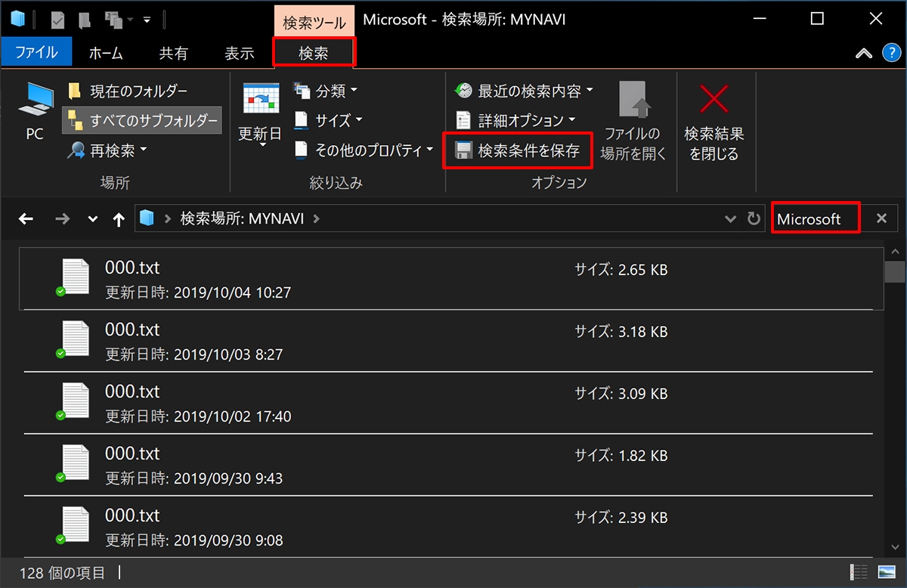Click the New folder quick access icon
The image size is (907, 588).
point(85,19)
